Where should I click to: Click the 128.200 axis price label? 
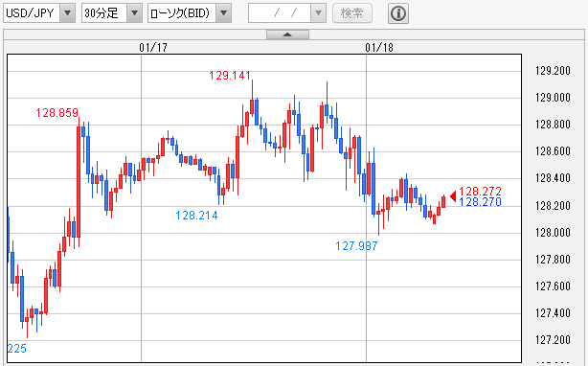coord(553,205)
